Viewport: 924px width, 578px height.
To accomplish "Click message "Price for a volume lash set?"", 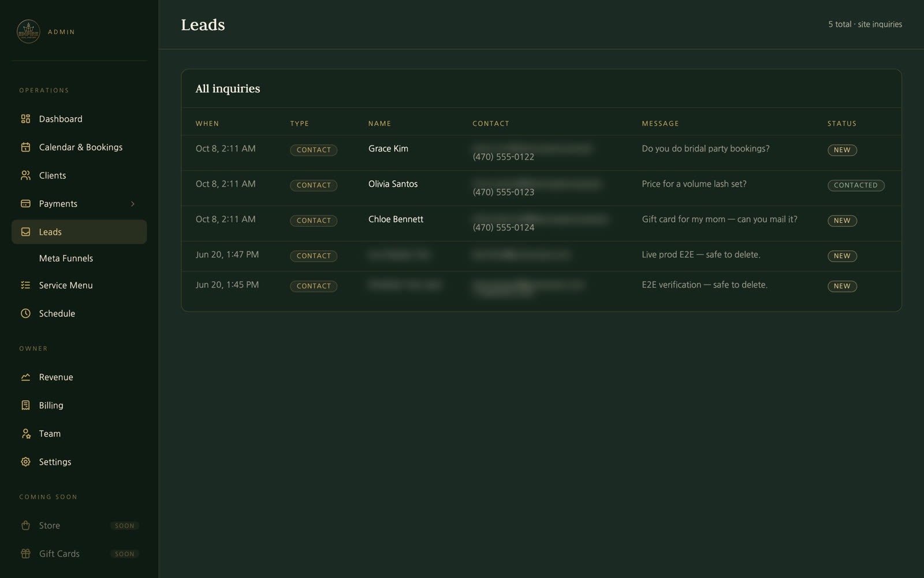I will pos(694,184).
